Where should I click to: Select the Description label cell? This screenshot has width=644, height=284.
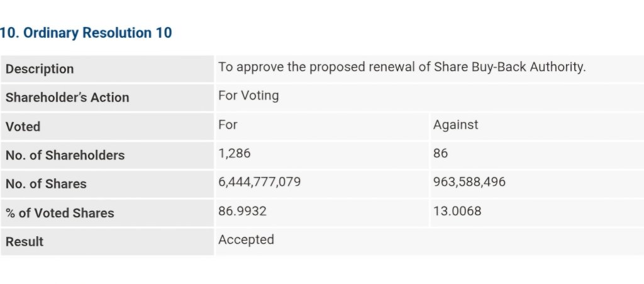pyautogui.click(x=107, y=69)
